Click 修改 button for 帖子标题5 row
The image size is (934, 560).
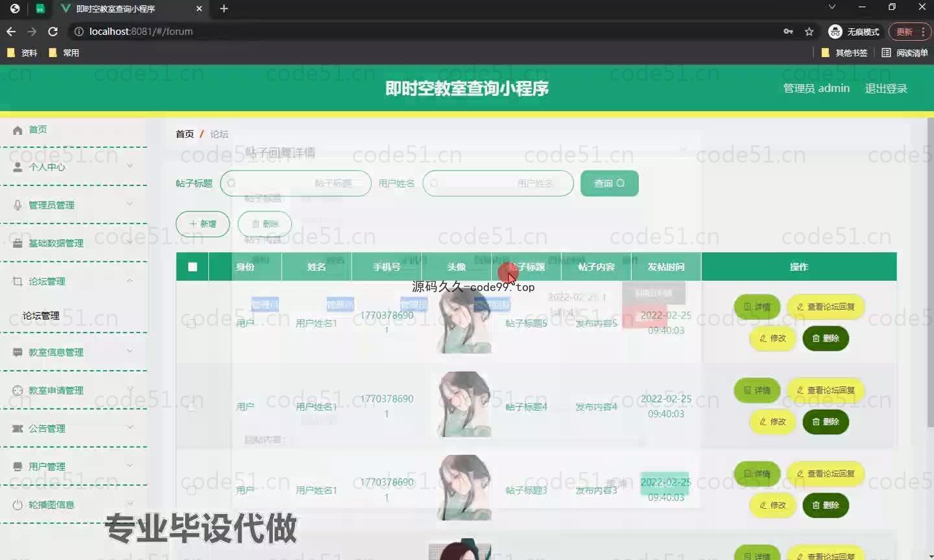click(x=772, y=338)
